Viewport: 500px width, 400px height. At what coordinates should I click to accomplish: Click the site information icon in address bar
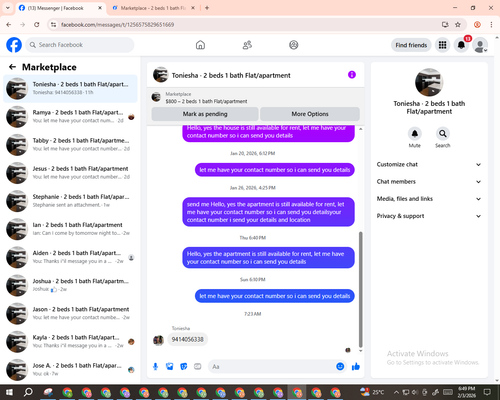click(53, 25)
